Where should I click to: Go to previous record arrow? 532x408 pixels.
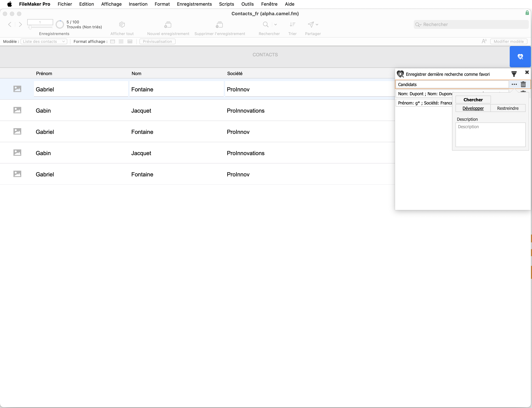pyautogui.click(x=10, y=24)
